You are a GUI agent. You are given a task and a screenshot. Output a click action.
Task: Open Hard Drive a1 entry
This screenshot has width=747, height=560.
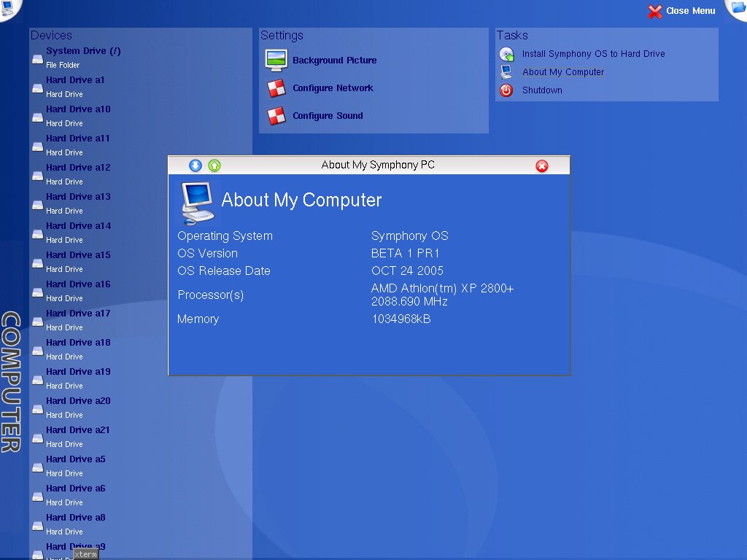75,80
